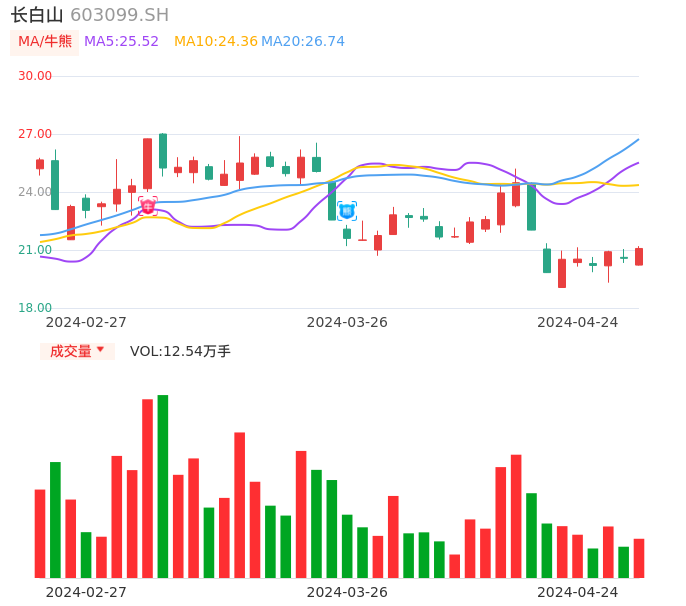686x606 pixels.
Task: Click the 2024-04-24 date label under volume chart
Action: pos(578,592)
